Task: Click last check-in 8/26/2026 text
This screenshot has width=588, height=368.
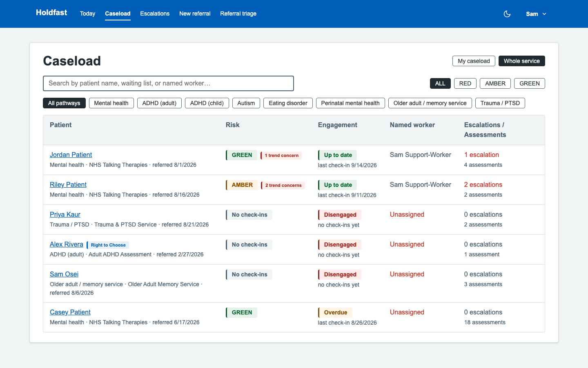Action: tap(347, 323)
